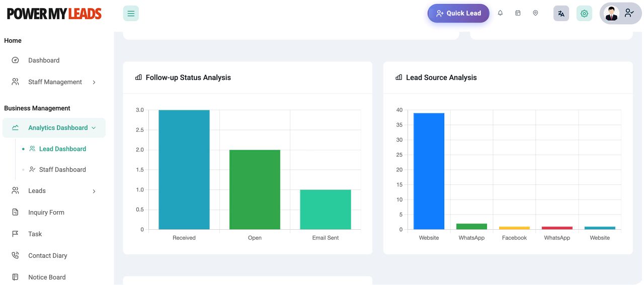Collapse the Analytics Dashboard menu
The width and height of the screenshot is (644, 285).
(94, 128)
